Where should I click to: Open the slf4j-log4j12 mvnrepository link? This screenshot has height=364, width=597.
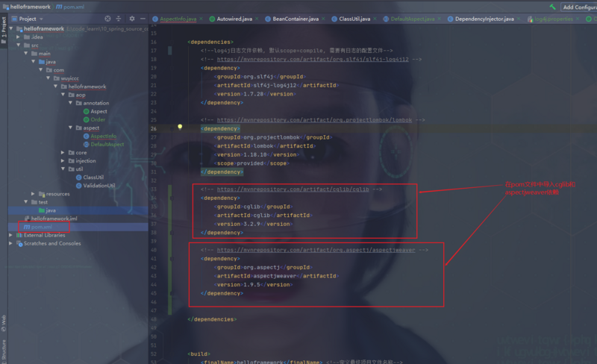coord(313,59)
